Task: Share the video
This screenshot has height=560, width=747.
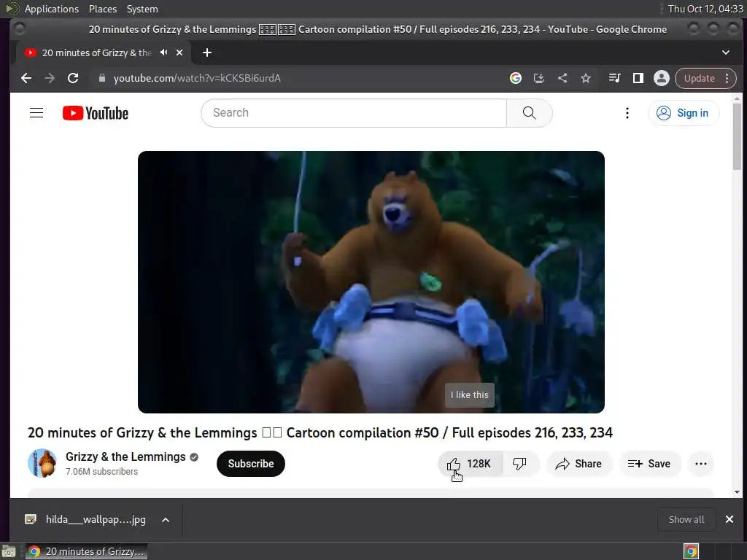Action: 578,464
